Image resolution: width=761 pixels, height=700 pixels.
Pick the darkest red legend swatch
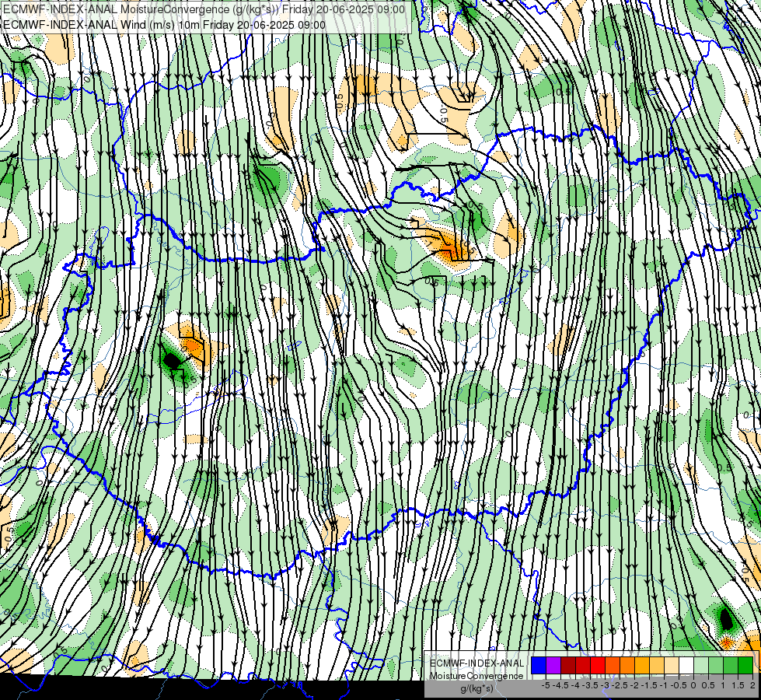point(568,665)
